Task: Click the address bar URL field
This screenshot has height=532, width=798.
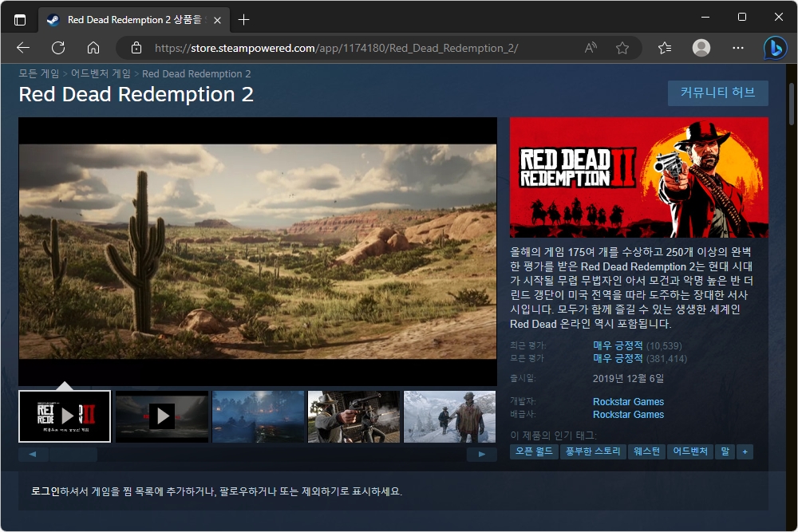Action: pos(336,48)
